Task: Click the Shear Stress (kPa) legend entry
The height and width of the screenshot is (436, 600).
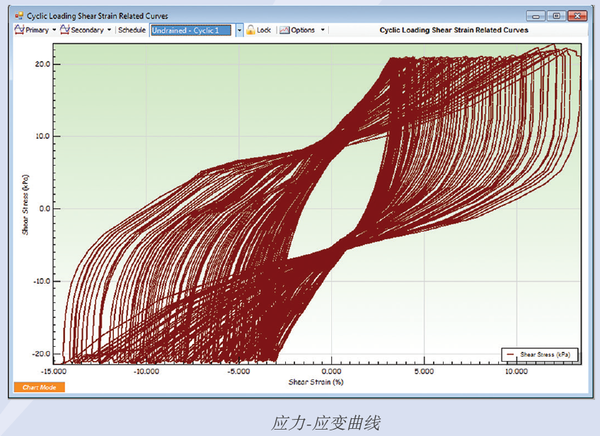Action: [539, 355]
